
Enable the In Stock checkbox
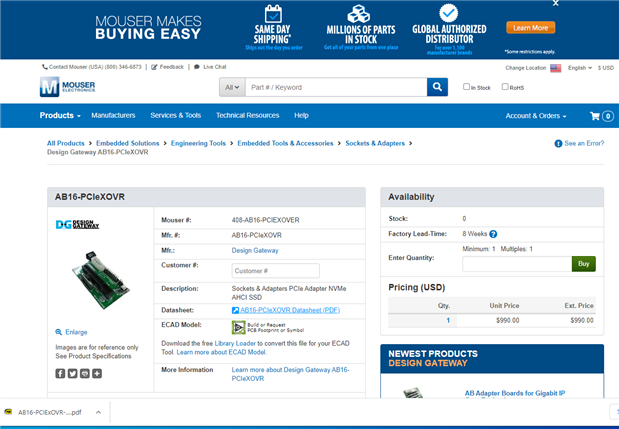point(466,87)
